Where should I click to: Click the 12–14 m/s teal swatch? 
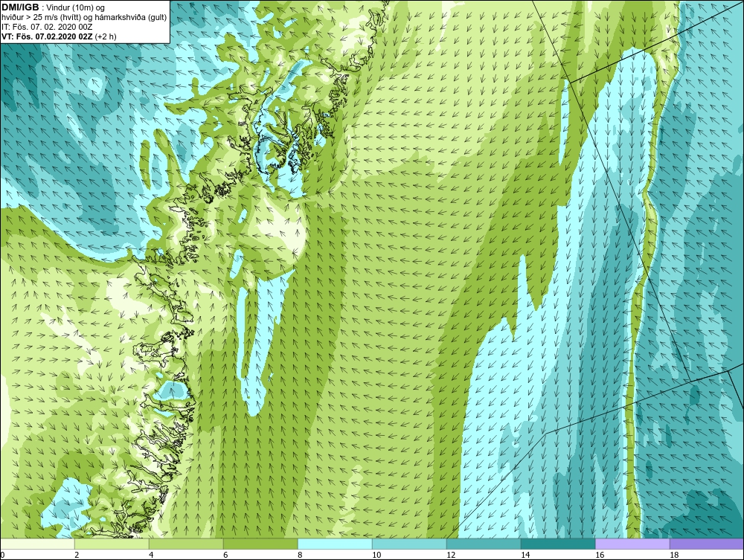tap(484, 544)
